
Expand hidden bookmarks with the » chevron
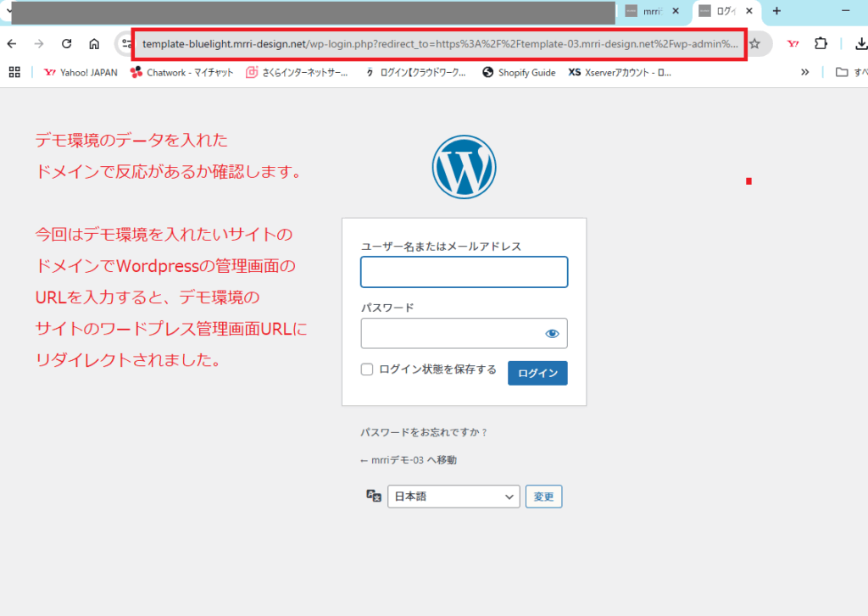(805, 73)
